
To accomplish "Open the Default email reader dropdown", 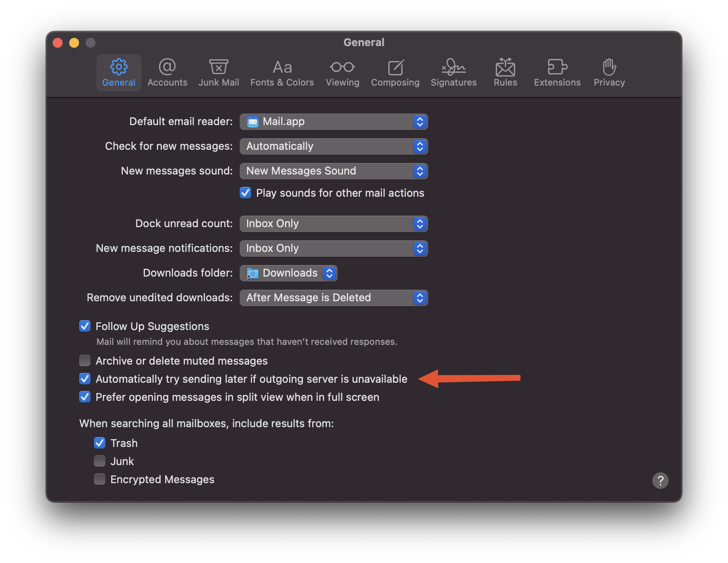I will [x=334, y=122].
